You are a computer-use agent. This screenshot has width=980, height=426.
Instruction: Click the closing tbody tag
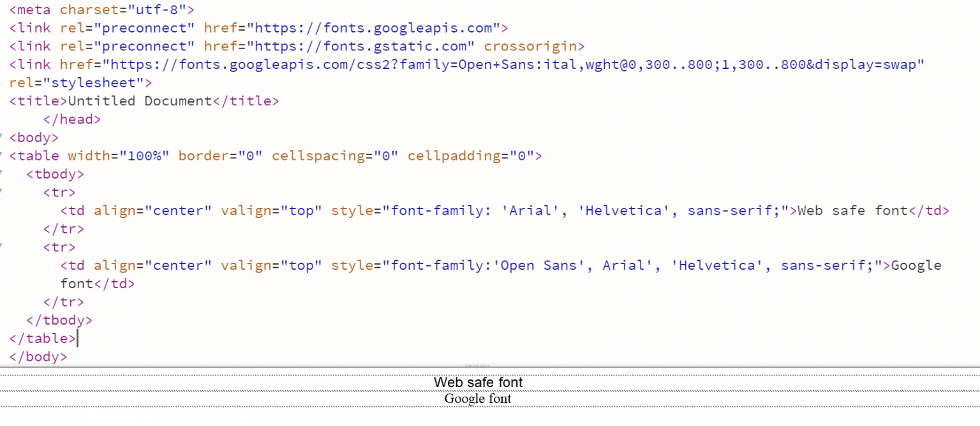point(59,320)
